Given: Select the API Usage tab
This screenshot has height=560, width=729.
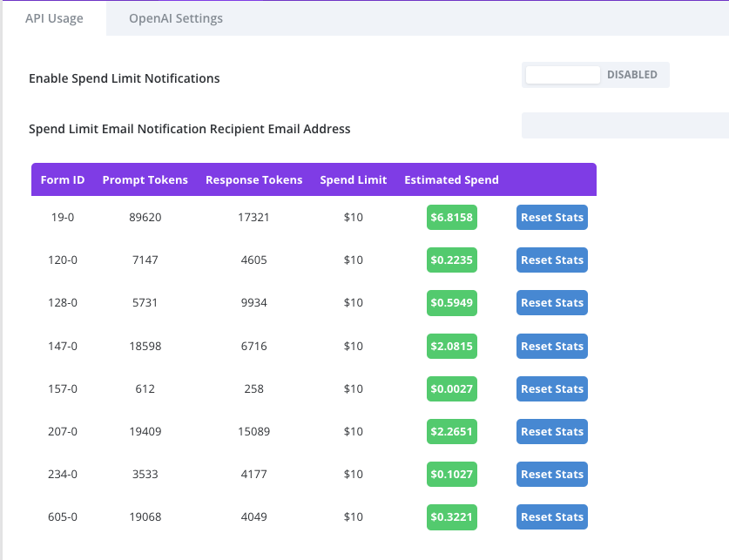Looking at the screenshot, I should pos(54,18).
